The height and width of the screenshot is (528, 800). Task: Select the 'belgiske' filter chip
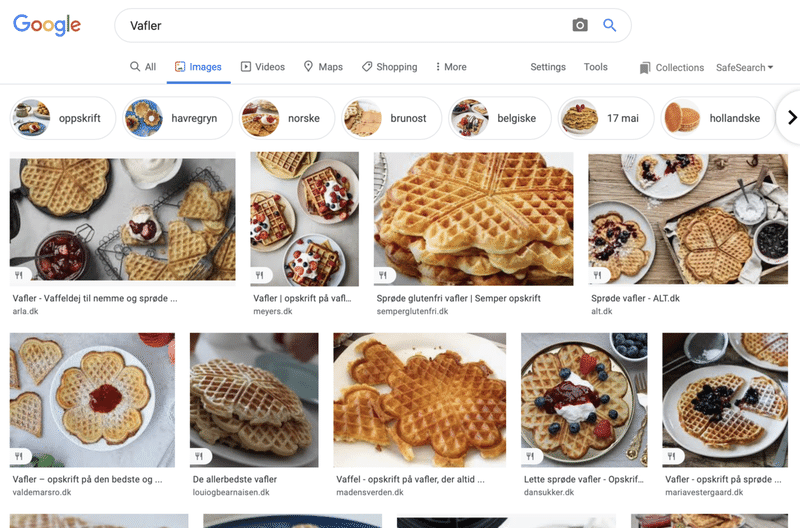[x=497, y=118]
